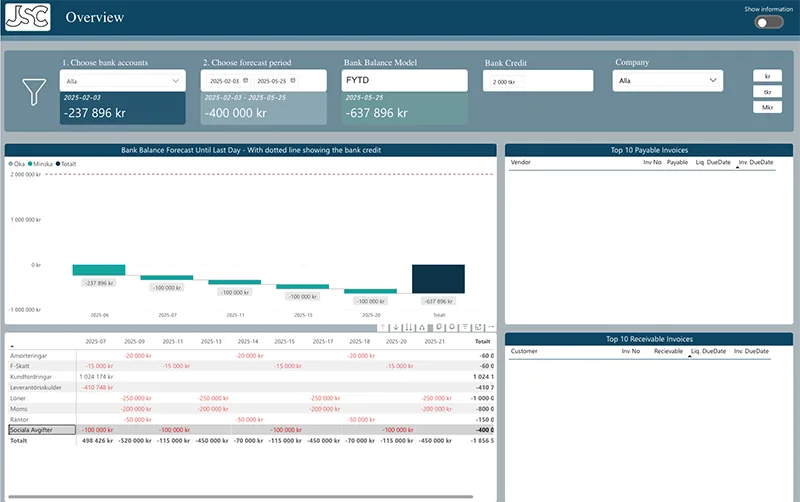Viewport: 800px width, 502px height.
Task: Toggle Minska legend item in chart
Action: [40, 163]
